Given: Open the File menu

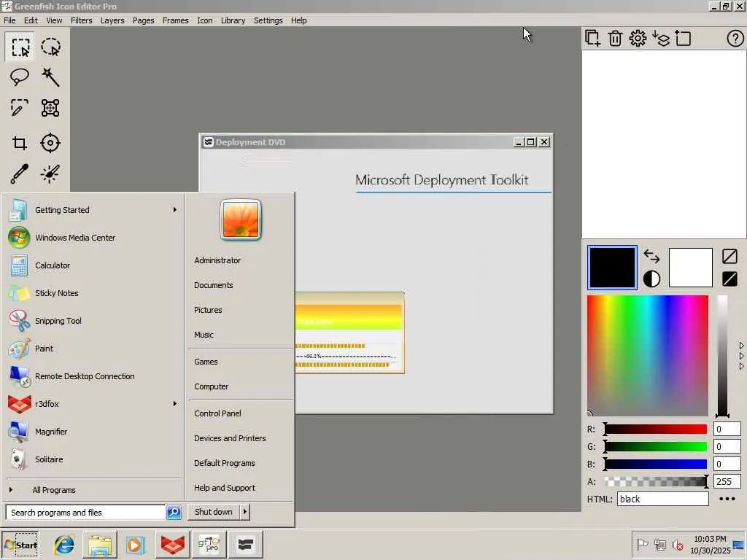Looking at the screenshot, I should tap(9, 20).
